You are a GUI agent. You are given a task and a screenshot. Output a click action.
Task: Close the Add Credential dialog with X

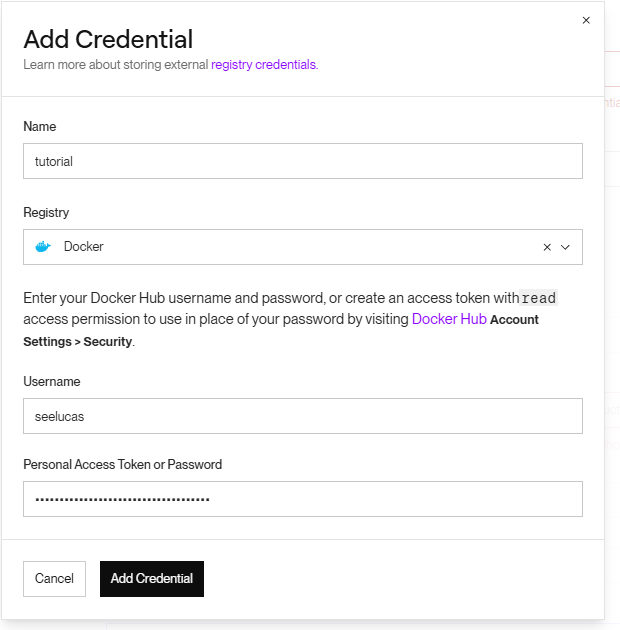click(x=586, y=20)
